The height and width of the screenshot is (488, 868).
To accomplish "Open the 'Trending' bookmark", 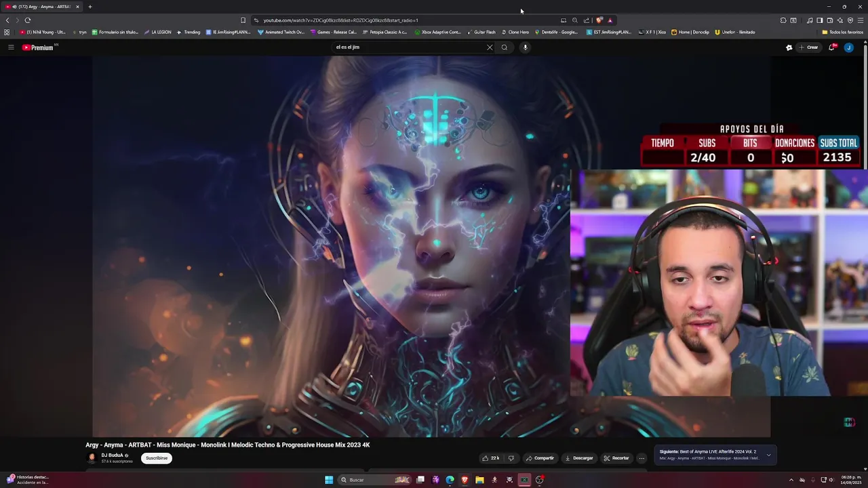I will [189, 32].
